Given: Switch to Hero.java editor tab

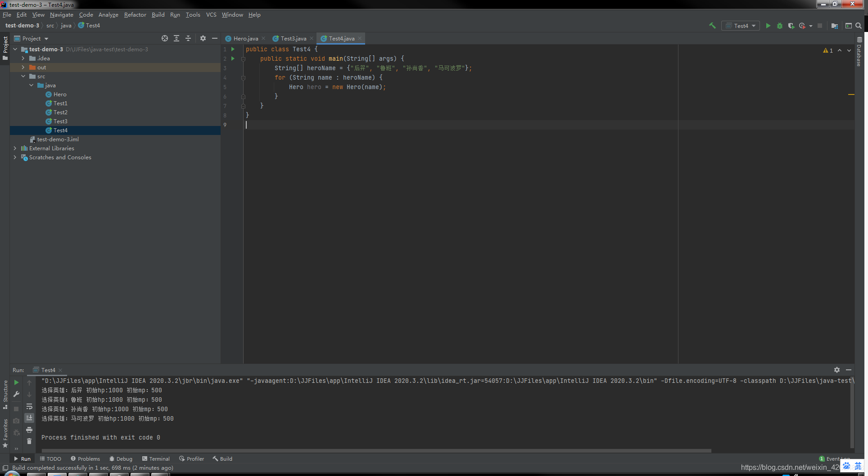Looking at the screenshot, I should click(246, 38).
